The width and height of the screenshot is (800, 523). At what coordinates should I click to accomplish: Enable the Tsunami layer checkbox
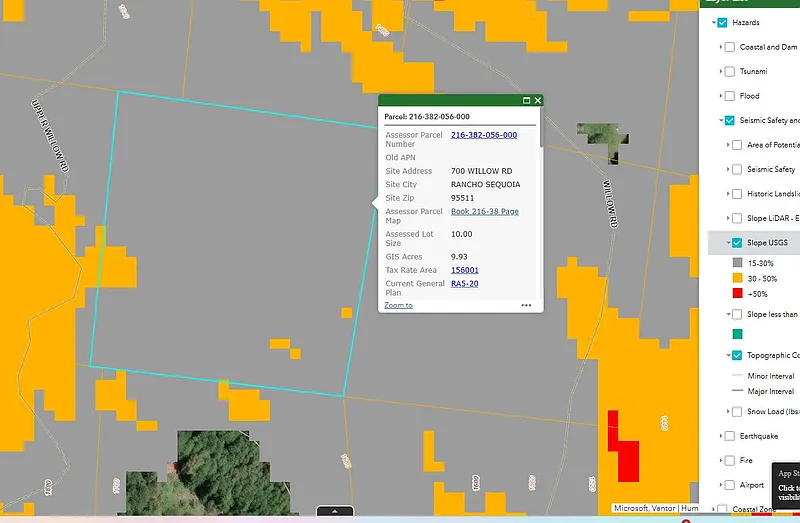point(730,71)
